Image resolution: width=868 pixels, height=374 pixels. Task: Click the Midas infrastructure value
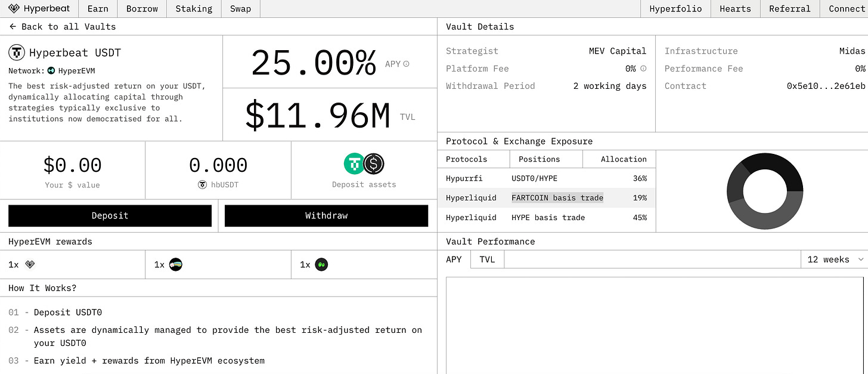pyautogui.click(x=852, y=51)
